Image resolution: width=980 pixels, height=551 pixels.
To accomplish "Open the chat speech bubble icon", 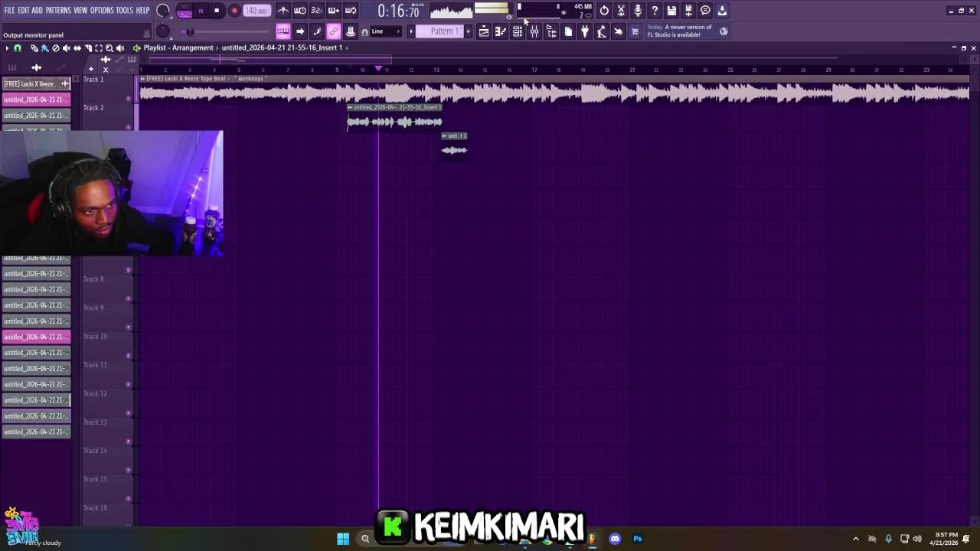I will coord(705,11).
